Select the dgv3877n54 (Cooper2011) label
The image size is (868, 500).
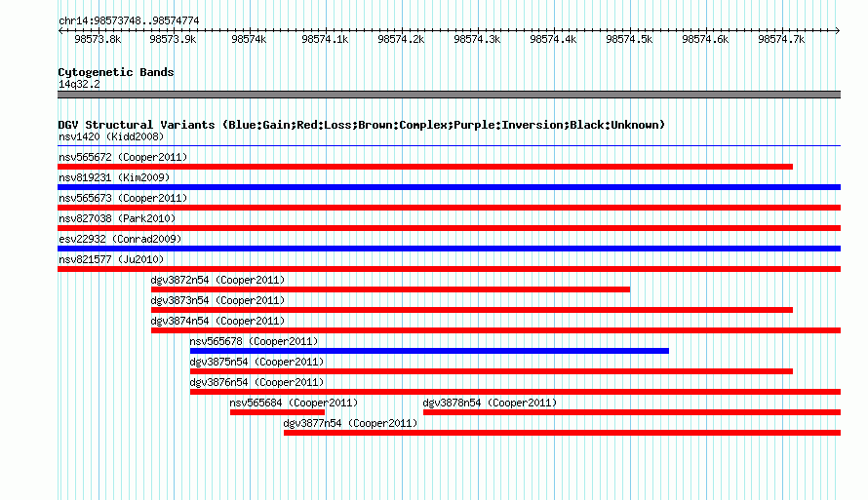point(350,423)
